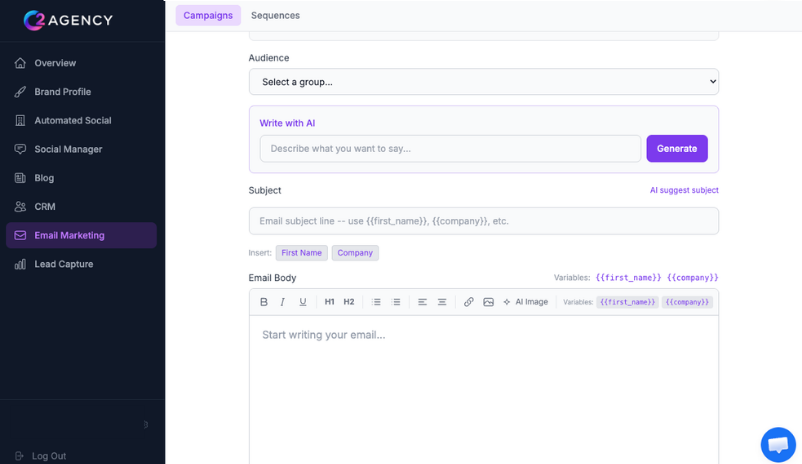802x464 pixels.
Task: Focus the email subject line field
Action: click(483, 221)
